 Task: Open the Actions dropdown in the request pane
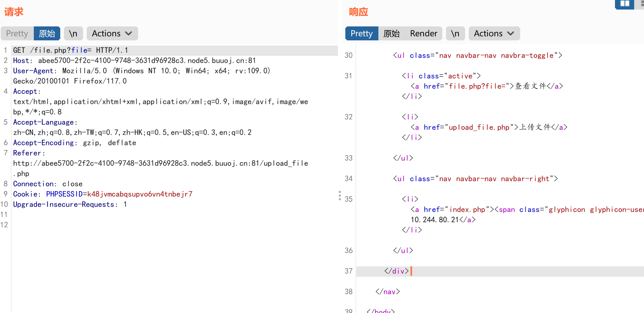[x=112, y=33]
